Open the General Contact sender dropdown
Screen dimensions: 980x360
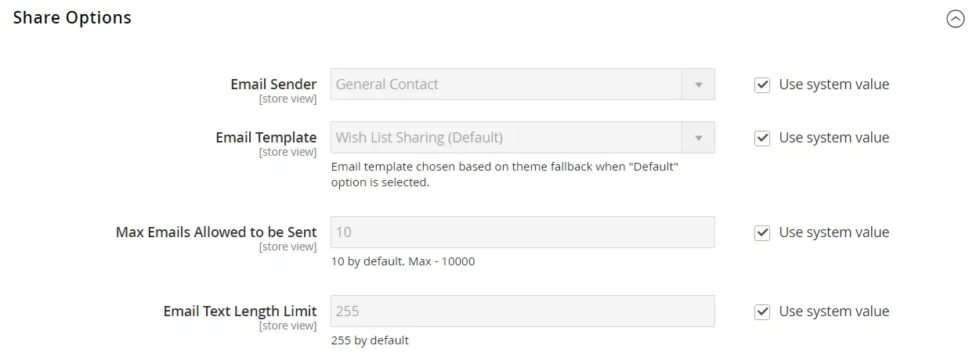point(507,85)
